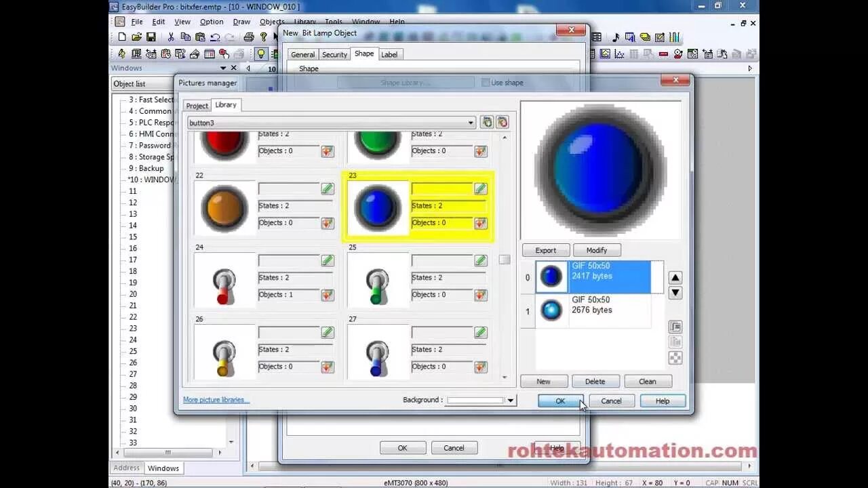This screenshot has width=868, height=488.
Task: Click the Cut scissors toolbar icon
Action: tap(171, 37)
